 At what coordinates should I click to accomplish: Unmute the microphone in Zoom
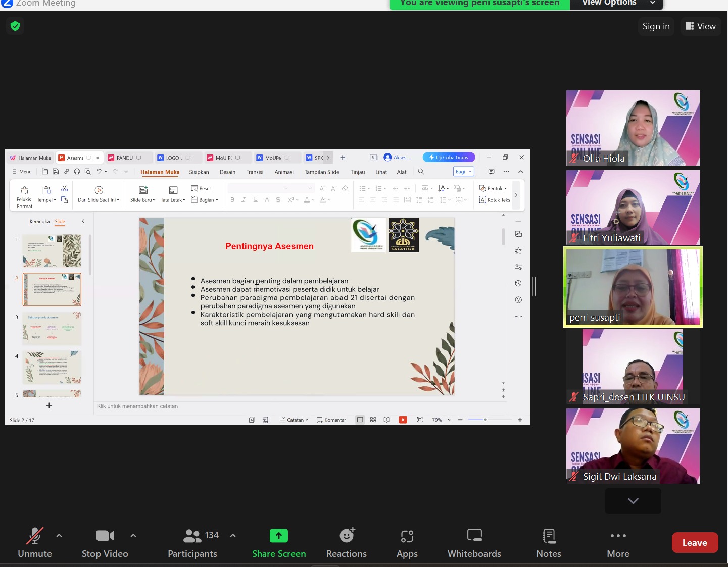(x=34, y=543)
